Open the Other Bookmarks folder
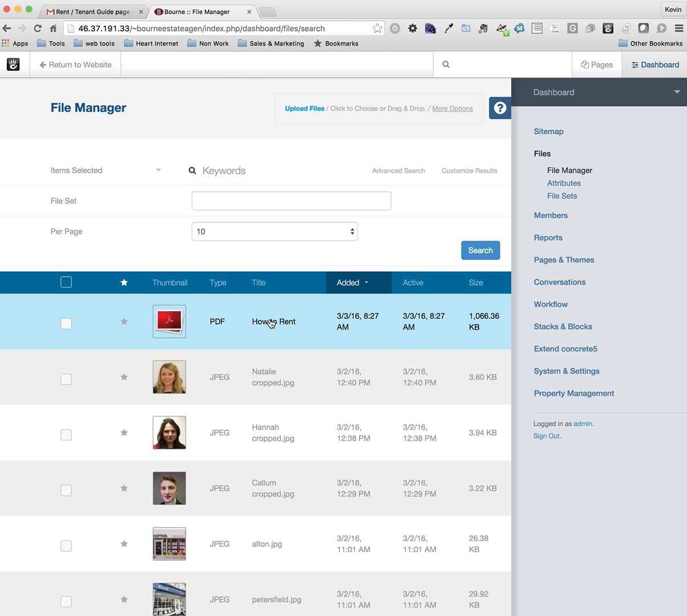The image size is (687, 616). pos(650,43)
